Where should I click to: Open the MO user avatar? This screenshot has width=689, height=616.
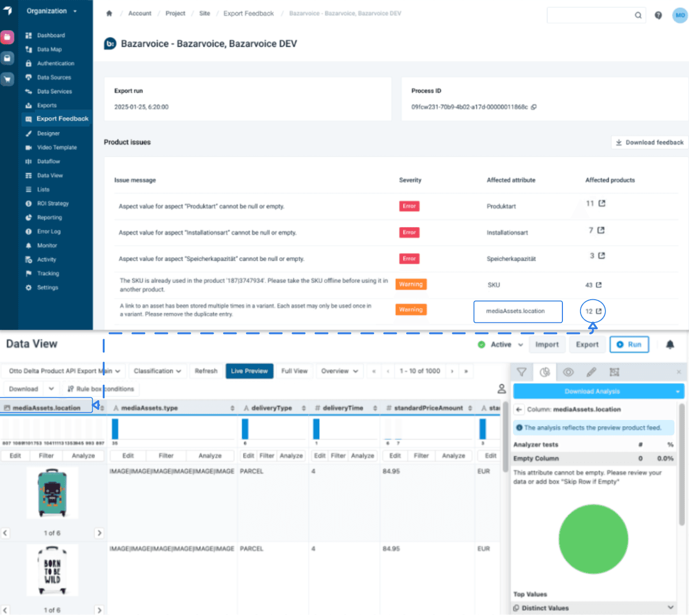coord(680,16)
